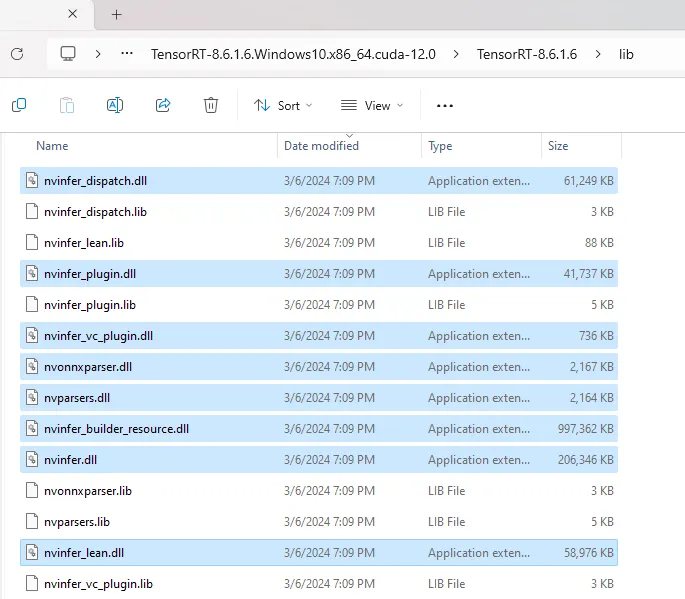
Task: Click nvinfer_lean.dll file icon
Action: pos(32,553)
